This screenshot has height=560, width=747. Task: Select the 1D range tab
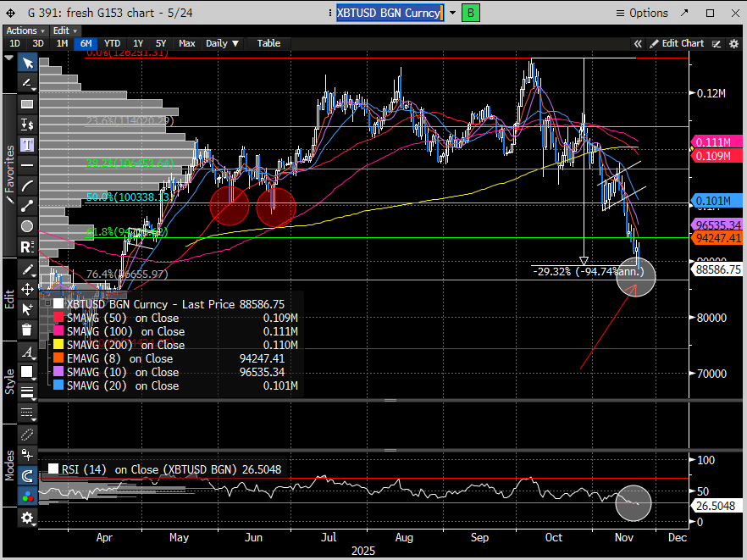(x=14, y=43)
